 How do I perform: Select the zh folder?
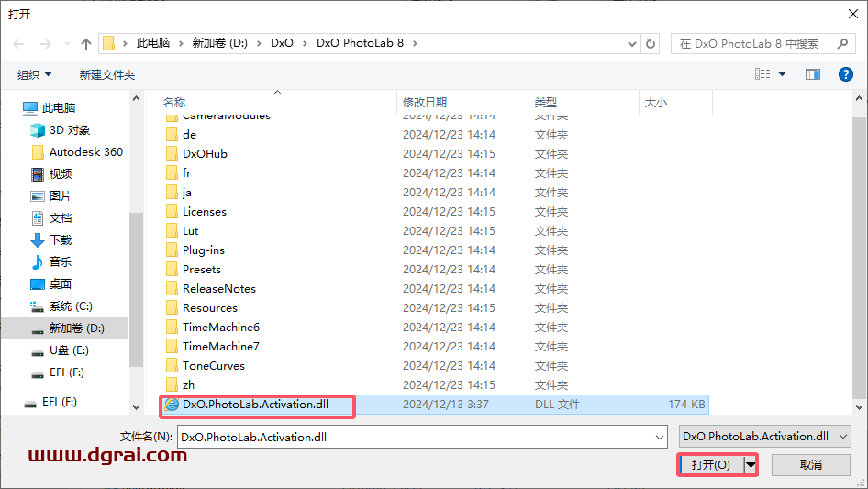(188, 385)
